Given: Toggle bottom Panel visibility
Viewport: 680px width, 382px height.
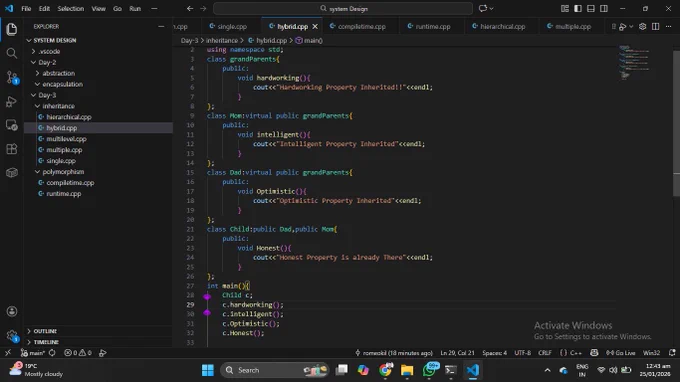Looking at the screenshot, I should pyautogui.click(x=591, y=8).
